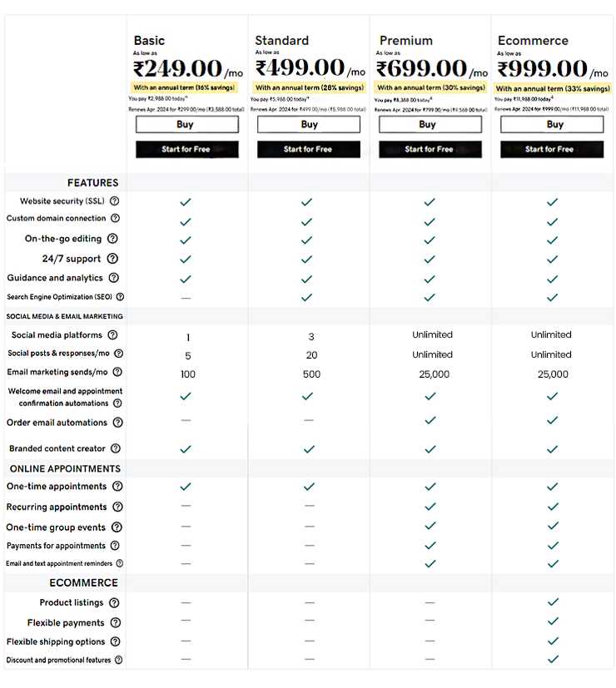Click Buy under the Basic plan

click(186, 124)
